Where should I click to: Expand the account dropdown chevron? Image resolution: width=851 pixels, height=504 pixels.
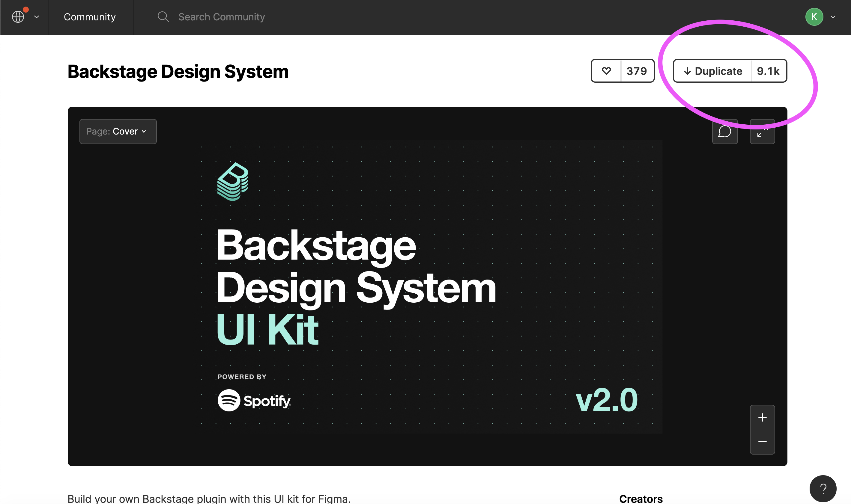point(832,17)
